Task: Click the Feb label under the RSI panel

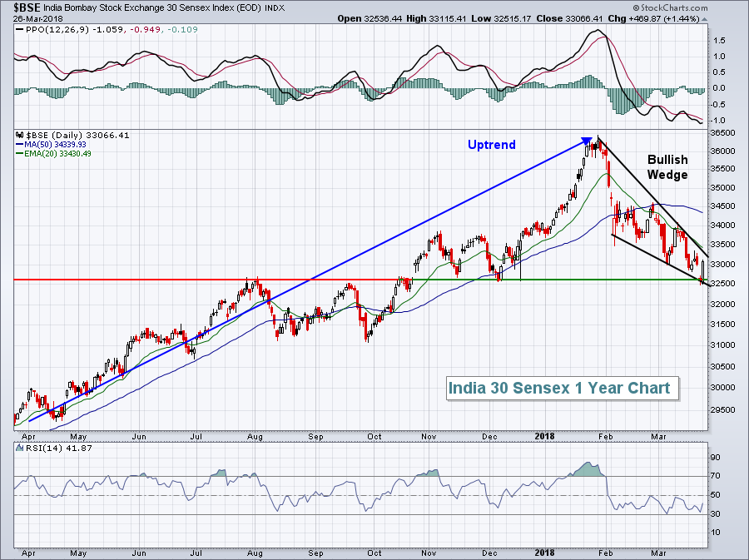Action: pyautogui.click(x=606, y=553)
